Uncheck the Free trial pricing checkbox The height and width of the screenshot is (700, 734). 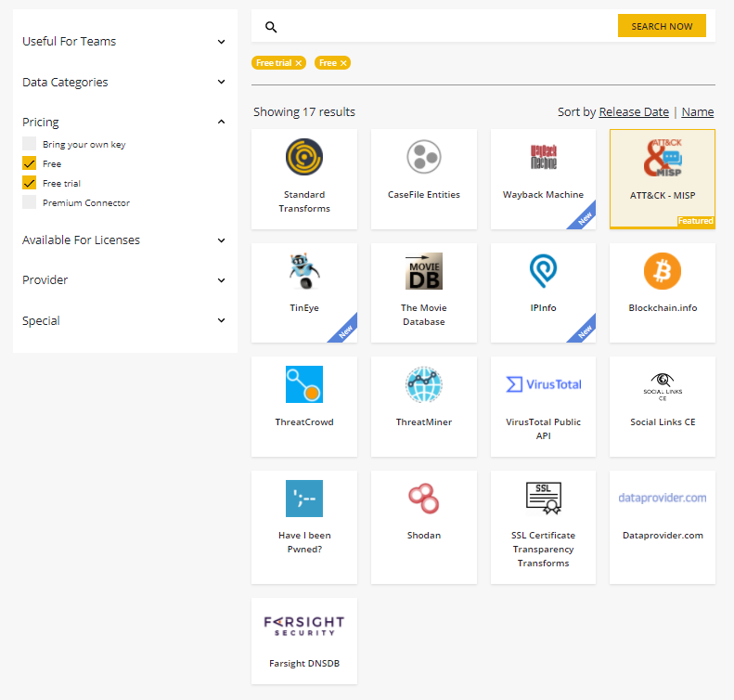coord(29,183)
